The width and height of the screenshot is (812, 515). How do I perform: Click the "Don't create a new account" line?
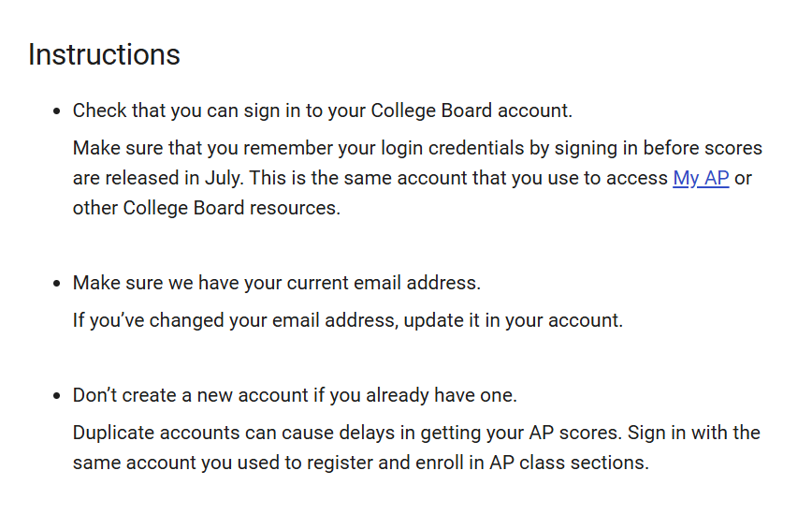(x=295, y=395)
